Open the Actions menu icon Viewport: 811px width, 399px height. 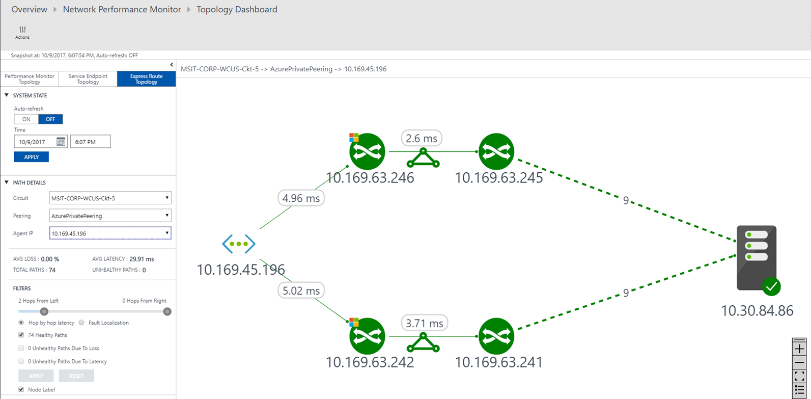[x=22, y=33]
